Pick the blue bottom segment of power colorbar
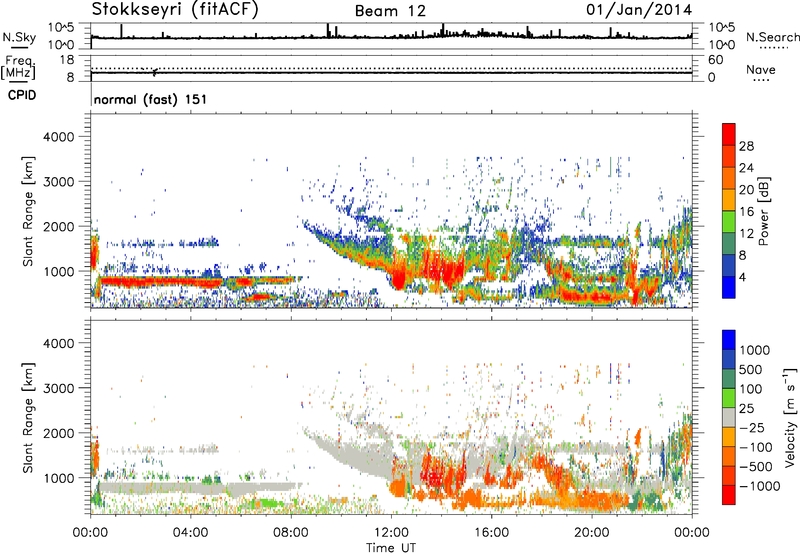This screenshot has width=800, height=554. tap(729, 287)
